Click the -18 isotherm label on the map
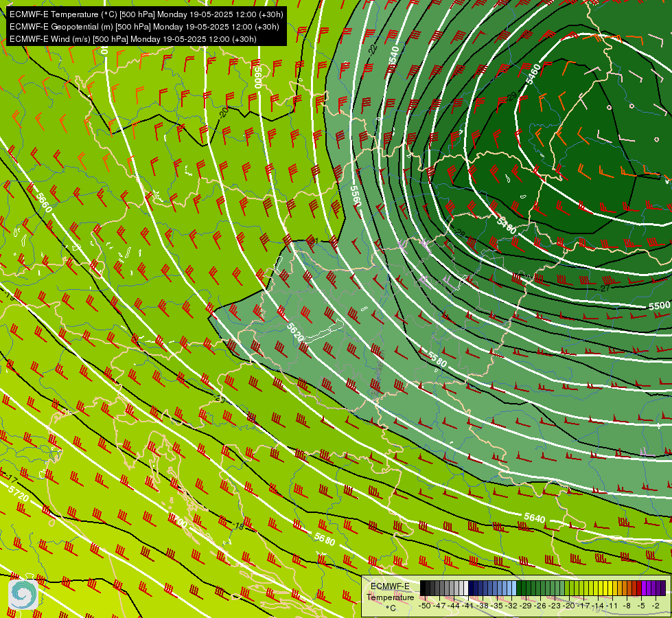Viewport: 672px width, 618px height. click(x=238, y=526)
